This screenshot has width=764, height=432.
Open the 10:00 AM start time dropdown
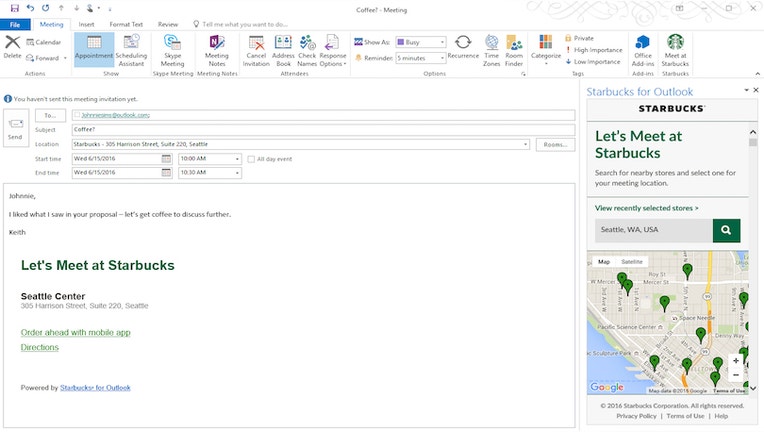tap(237, 159)
